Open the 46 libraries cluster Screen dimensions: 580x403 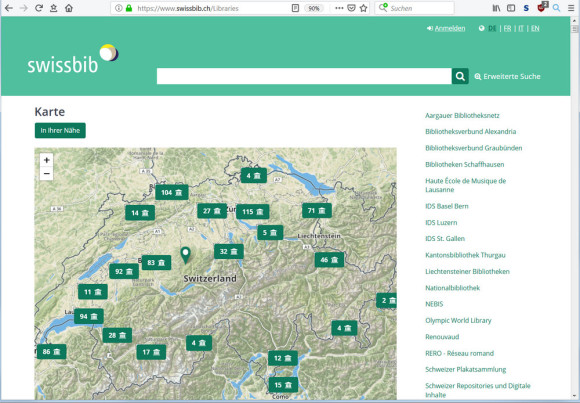329,260
